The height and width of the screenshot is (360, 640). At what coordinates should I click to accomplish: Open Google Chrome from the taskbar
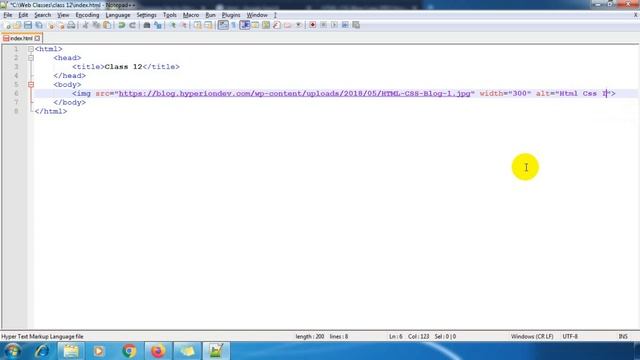pyautogui.click(x=129, y=351)
